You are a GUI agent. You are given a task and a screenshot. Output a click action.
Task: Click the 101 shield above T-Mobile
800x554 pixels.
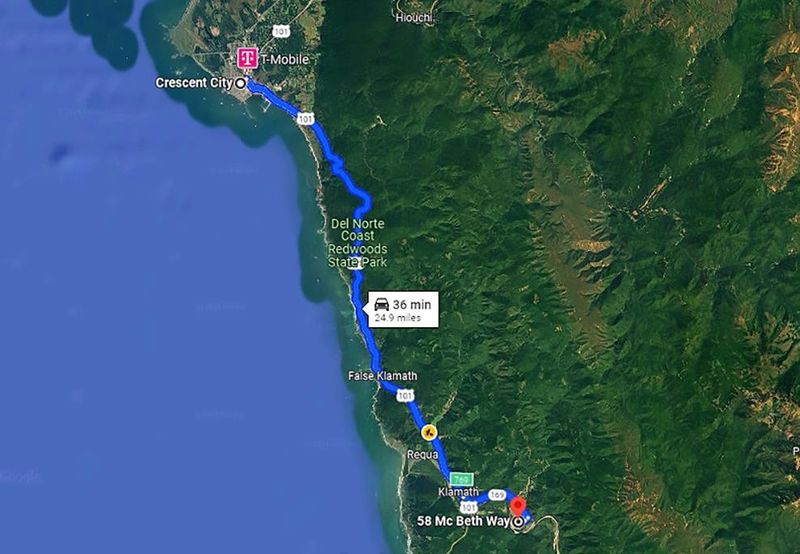coord(281,31)
